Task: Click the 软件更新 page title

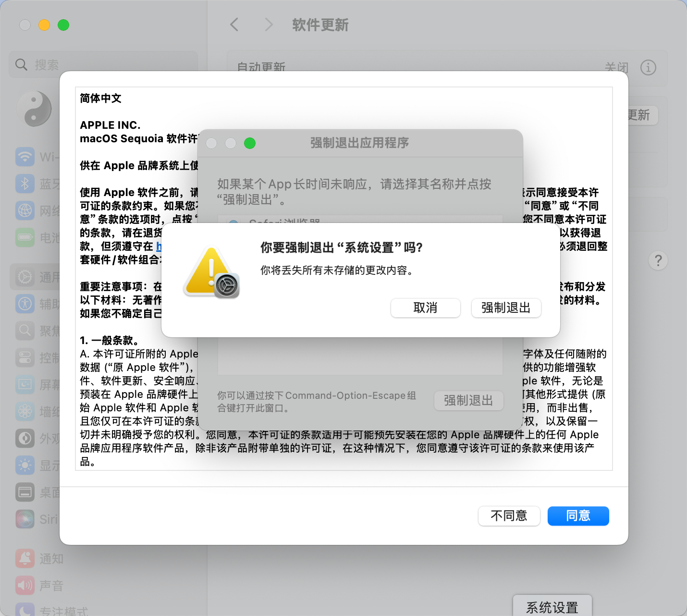Action: (320, 25)
